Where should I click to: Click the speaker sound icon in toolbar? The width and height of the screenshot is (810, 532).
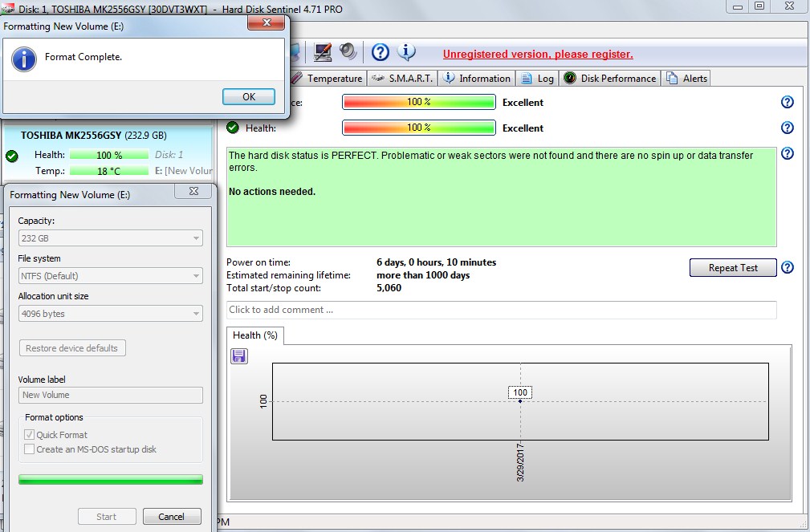tap(348, 51)
